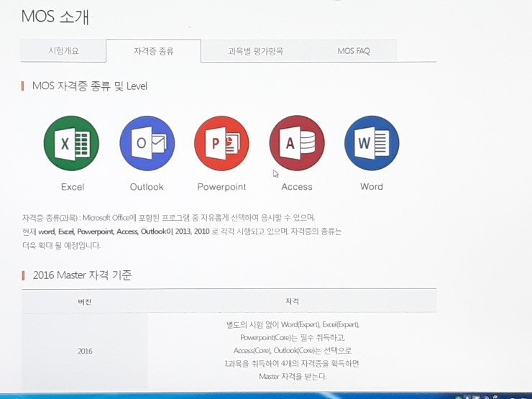Click the table line Master 자격을 받는다.
The width and height of the screenshot is (532, 399).
(x=292, y=376)
